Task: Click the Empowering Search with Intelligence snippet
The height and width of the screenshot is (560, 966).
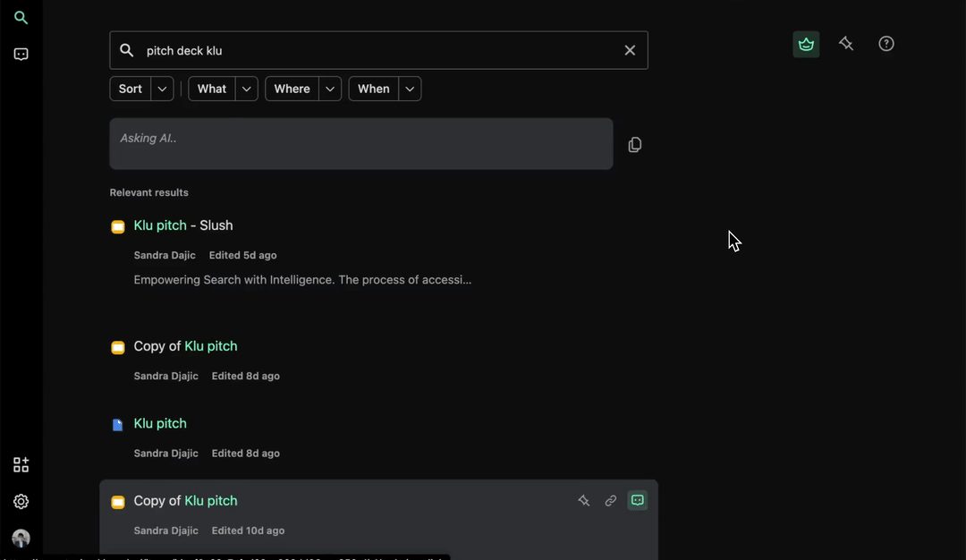Action: coord(302,280)
